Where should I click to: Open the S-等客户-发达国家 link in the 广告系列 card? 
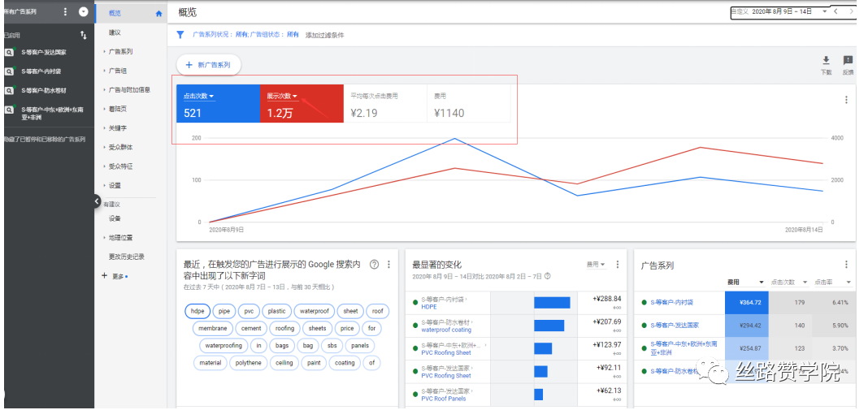click(675, 326)
